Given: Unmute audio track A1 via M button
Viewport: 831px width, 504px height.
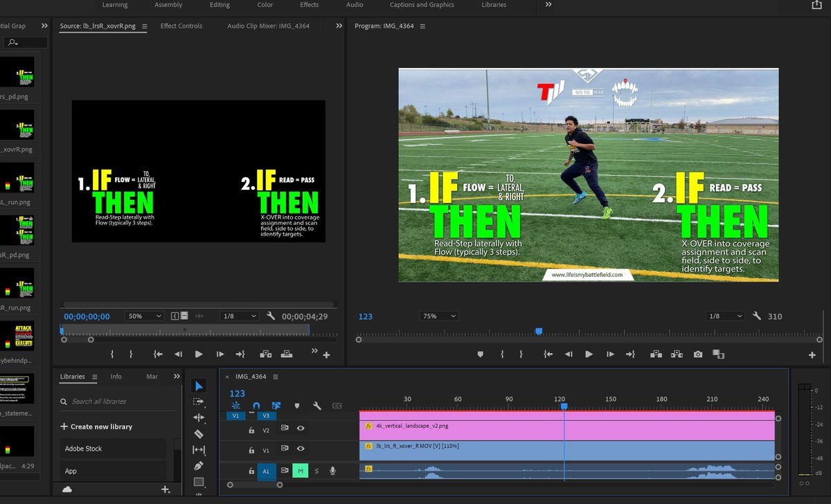Looking at the screenshot, I should (x=300, y=471).
